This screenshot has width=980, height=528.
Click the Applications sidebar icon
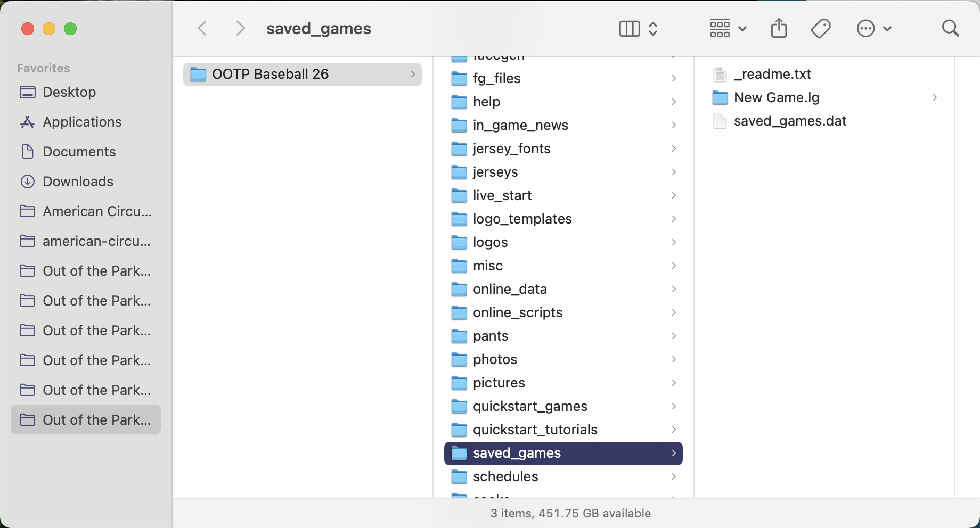tap(28, 122)
